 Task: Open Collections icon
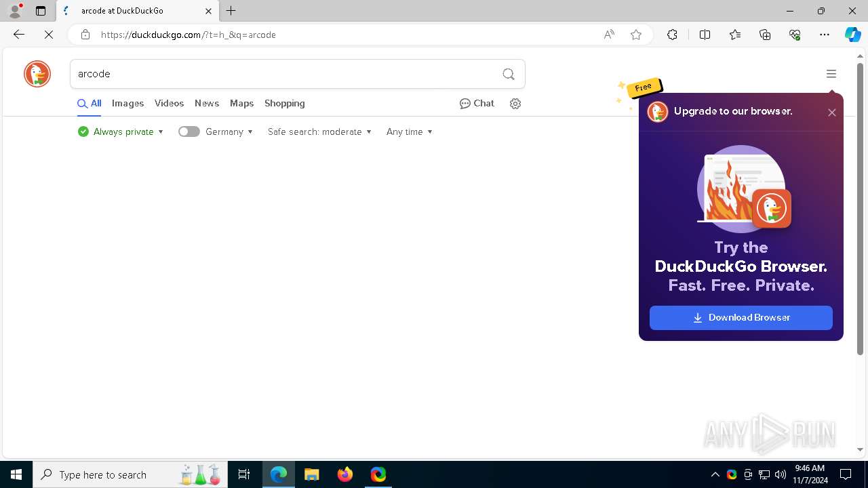tap(765, 35)
